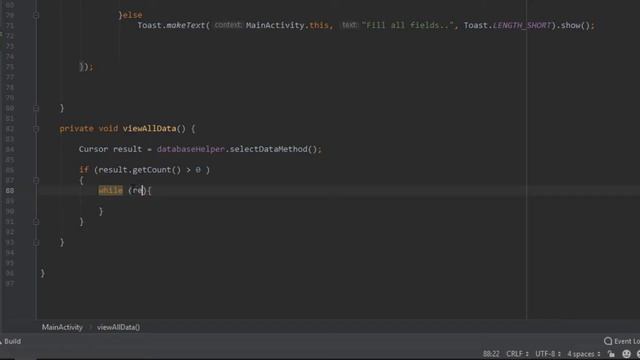Image resolution: width=640 pixels, height=360 pixels.
Task: Select MainActivity in the breadcrumb bar
Action: tap(62, 327)
